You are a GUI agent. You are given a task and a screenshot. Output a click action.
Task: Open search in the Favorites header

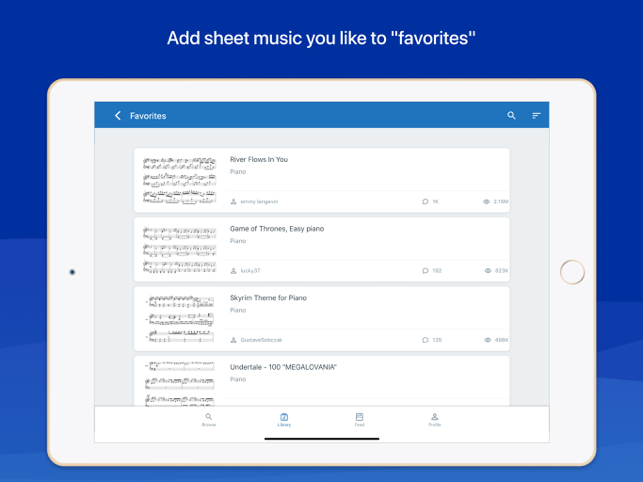(511, 115)
